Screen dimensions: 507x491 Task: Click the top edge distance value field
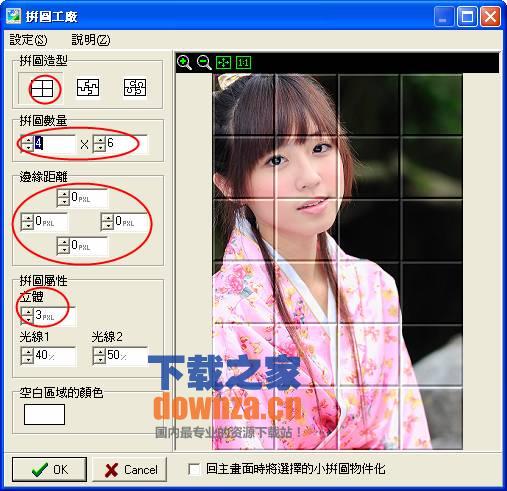coord(89,198)
